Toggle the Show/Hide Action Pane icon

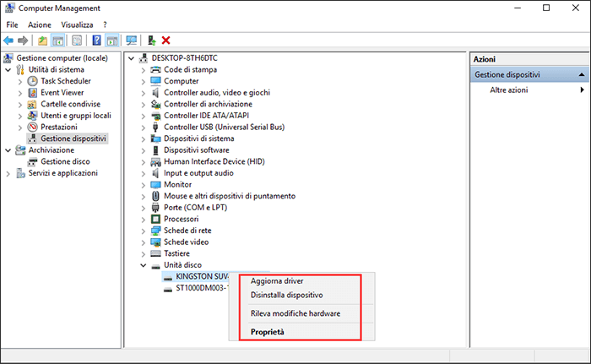tap(112, 41)
